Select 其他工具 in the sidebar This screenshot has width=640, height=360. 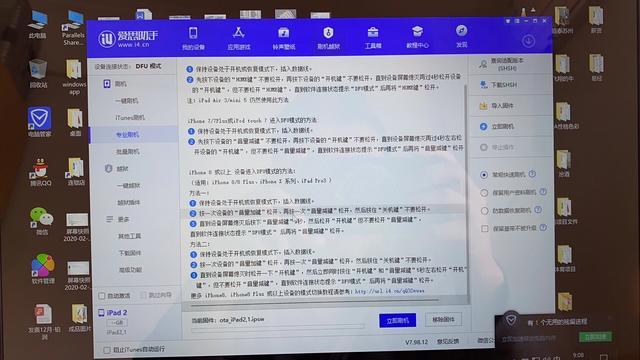(x=130, y=236)
